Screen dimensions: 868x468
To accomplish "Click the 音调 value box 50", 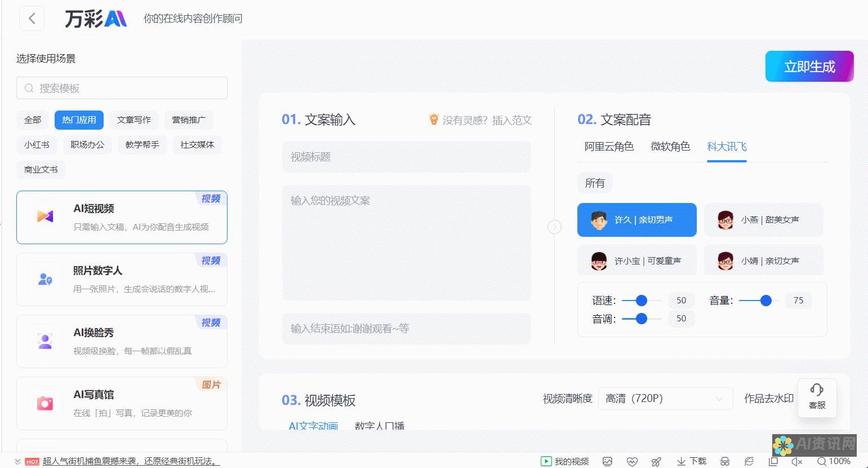I will pos(681,319).
